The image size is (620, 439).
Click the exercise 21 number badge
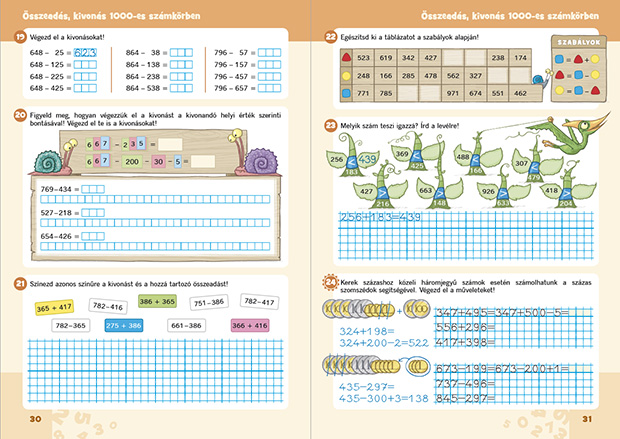(20, 284)
